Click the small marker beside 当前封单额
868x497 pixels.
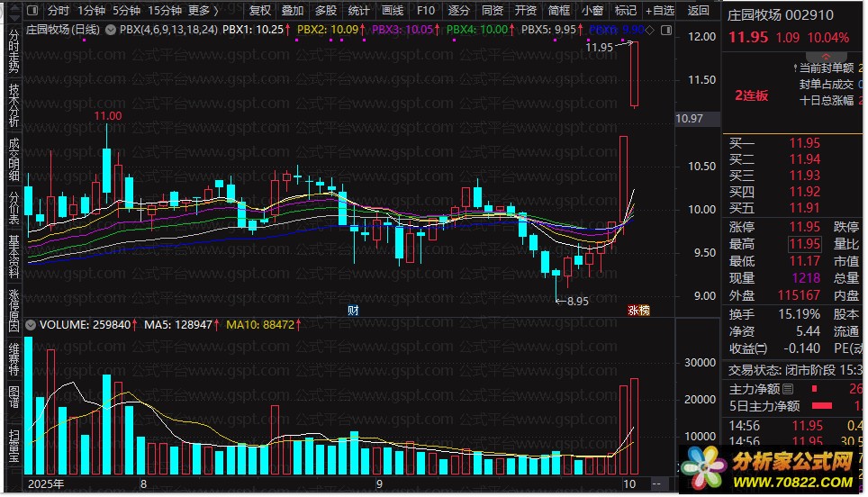point(795,68)
